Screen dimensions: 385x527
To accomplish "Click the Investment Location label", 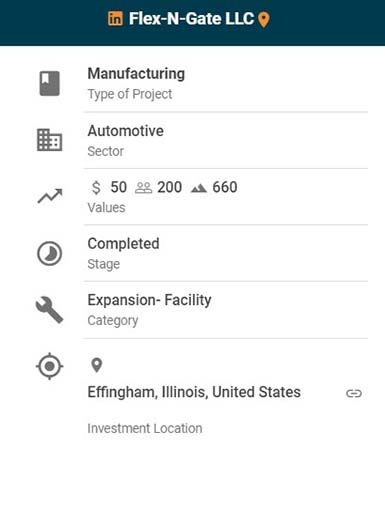I will tap(145, 428).
